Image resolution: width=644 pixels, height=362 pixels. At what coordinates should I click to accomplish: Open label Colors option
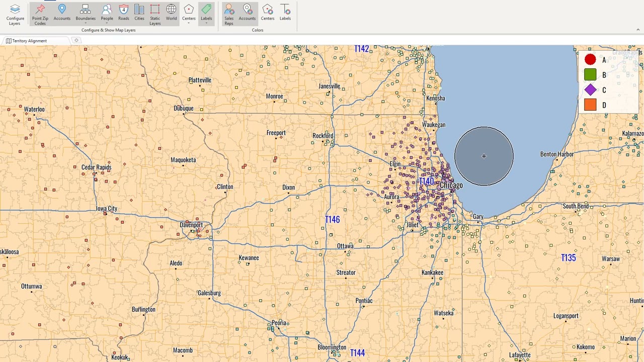pos(285,13)
